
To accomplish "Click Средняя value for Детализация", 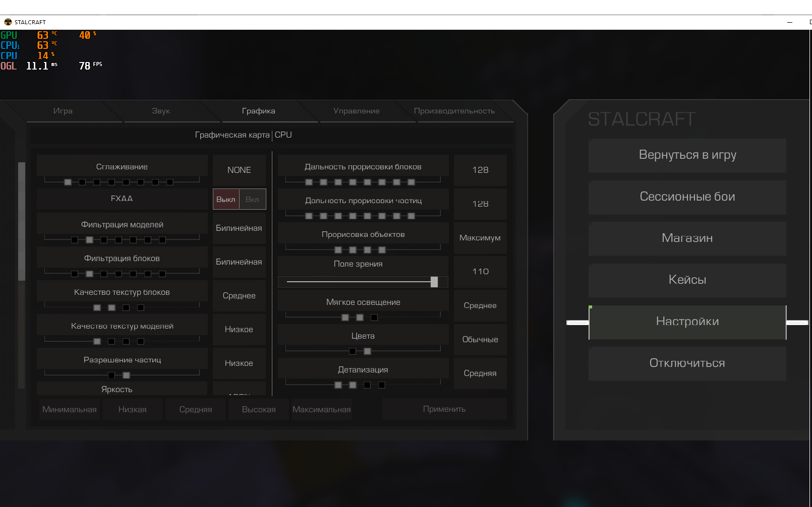I will pos(480,373).
